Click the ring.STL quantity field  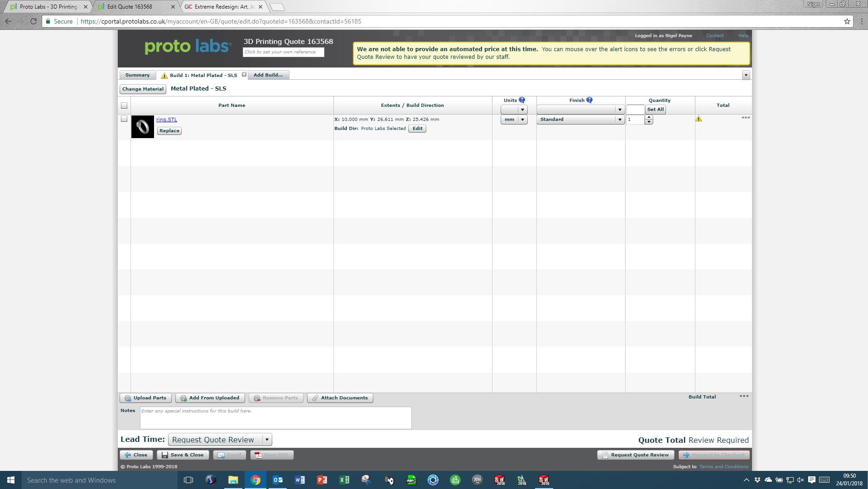(x=636, y=120)
